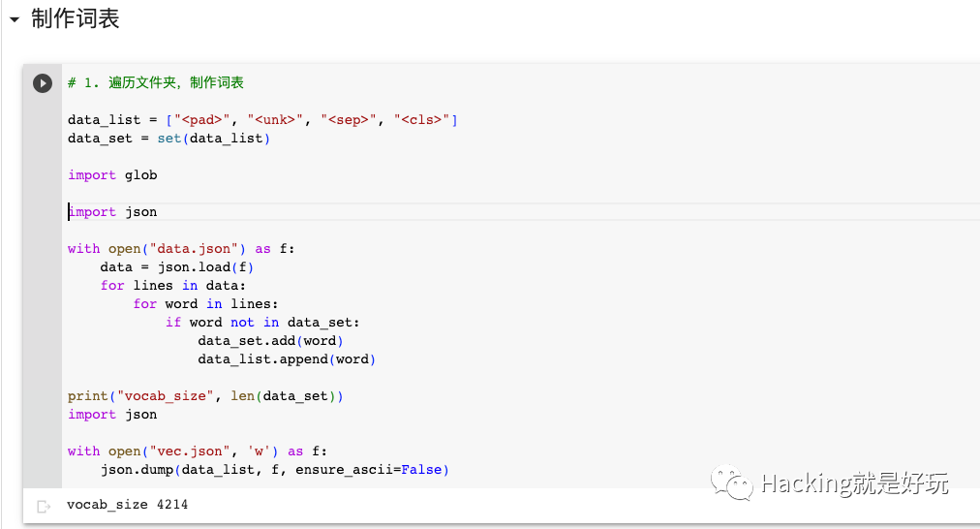Click on the import glob line
This screenshot has width=980, height=529.
click(112, 175)
